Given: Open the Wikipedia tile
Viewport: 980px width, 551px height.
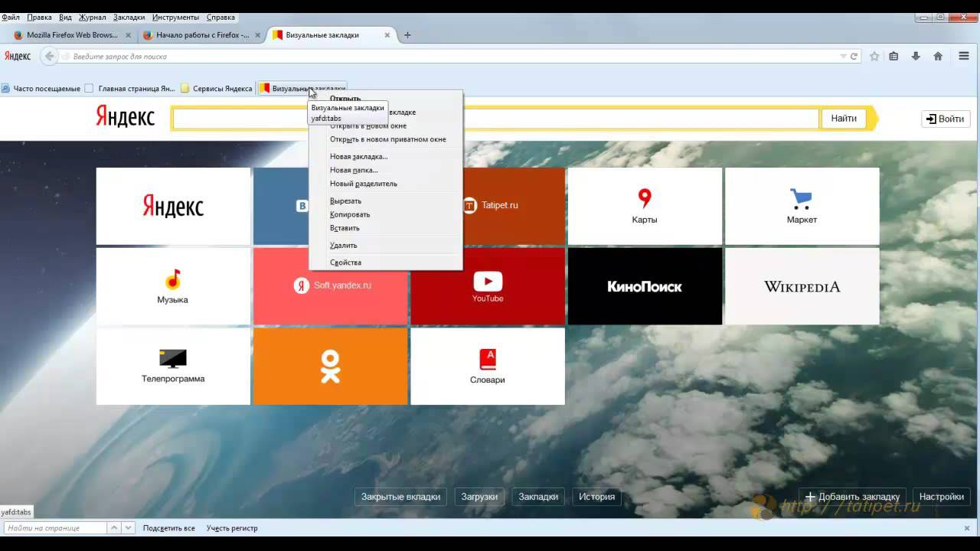Looking at the screenshot, I should [x=802, y=286].
